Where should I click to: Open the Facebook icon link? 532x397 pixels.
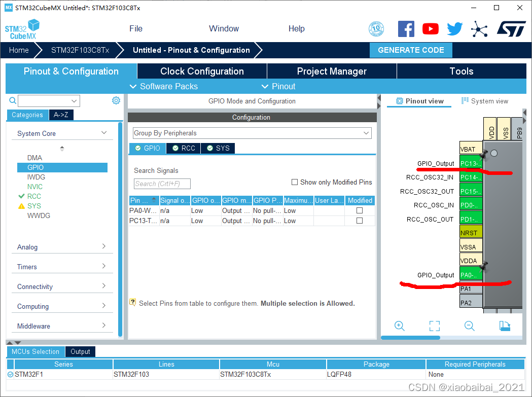click(406, 29)
